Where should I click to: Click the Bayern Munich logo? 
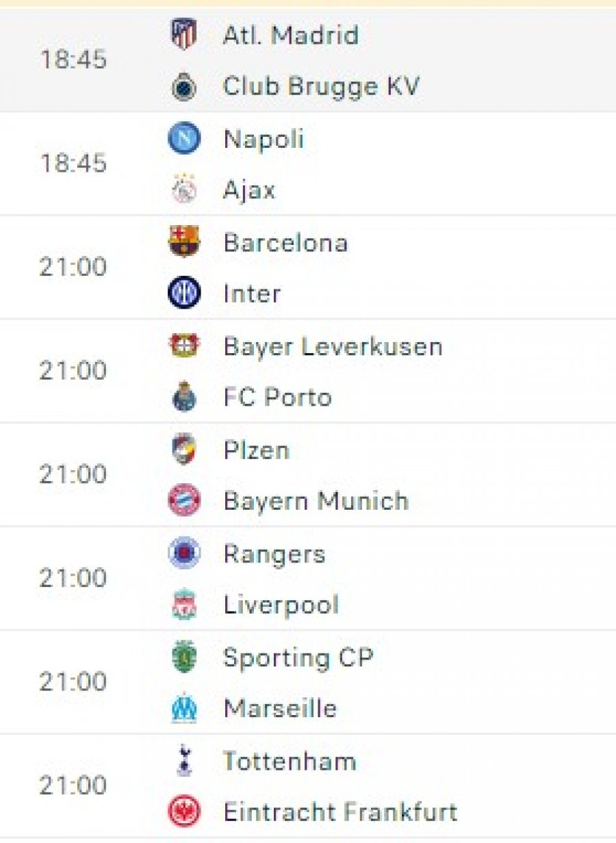[x=183, y=501]
